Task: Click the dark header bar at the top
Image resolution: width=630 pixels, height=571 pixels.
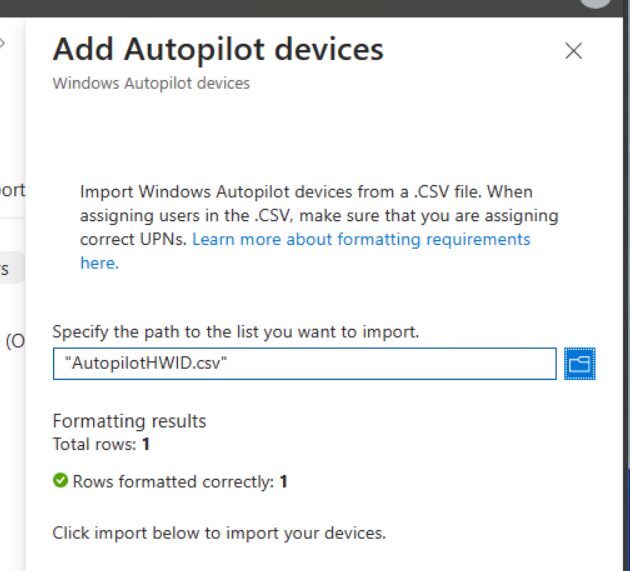Action: (300, 7)
